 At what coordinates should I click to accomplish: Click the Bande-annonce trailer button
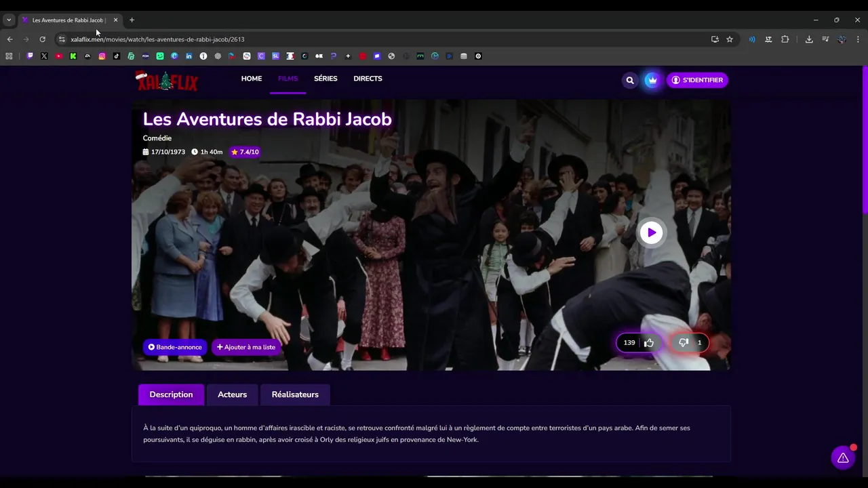(x=175, y=347)
